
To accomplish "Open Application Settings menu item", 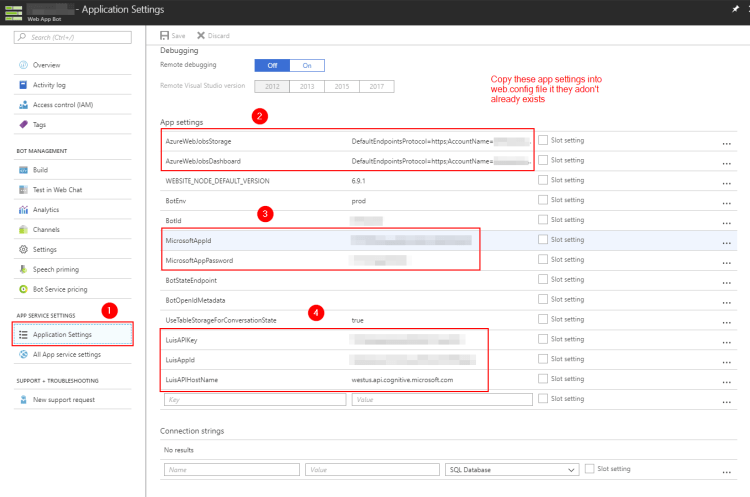I will 62,335.
